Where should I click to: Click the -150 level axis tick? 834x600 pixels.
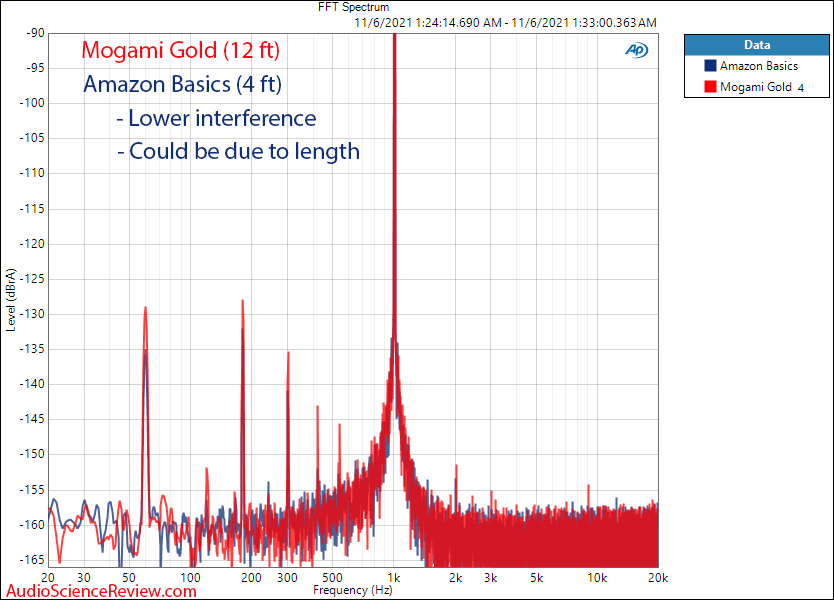[x=32, y=454]
